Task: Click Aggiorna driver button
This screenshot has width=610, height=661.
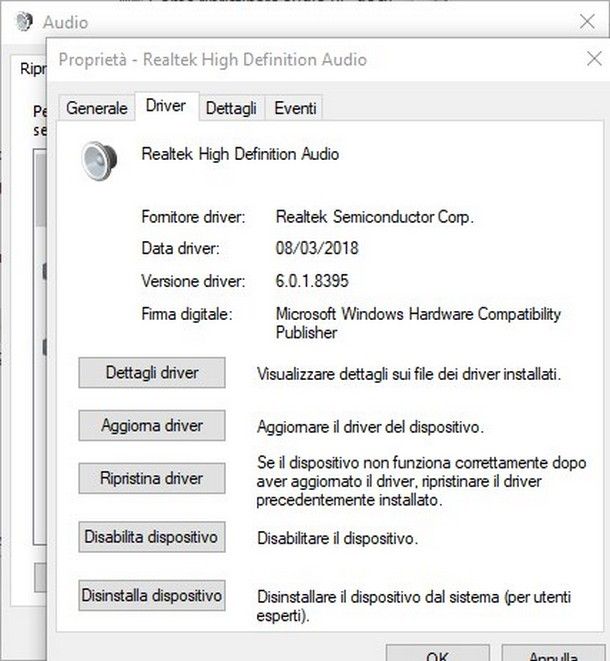Action: [x=152, y=425]
